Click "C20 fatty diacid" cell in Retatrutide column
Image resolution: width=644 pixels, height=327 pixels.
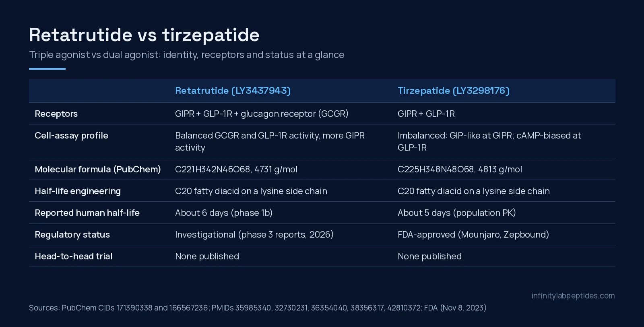click(x=251, y=191)
